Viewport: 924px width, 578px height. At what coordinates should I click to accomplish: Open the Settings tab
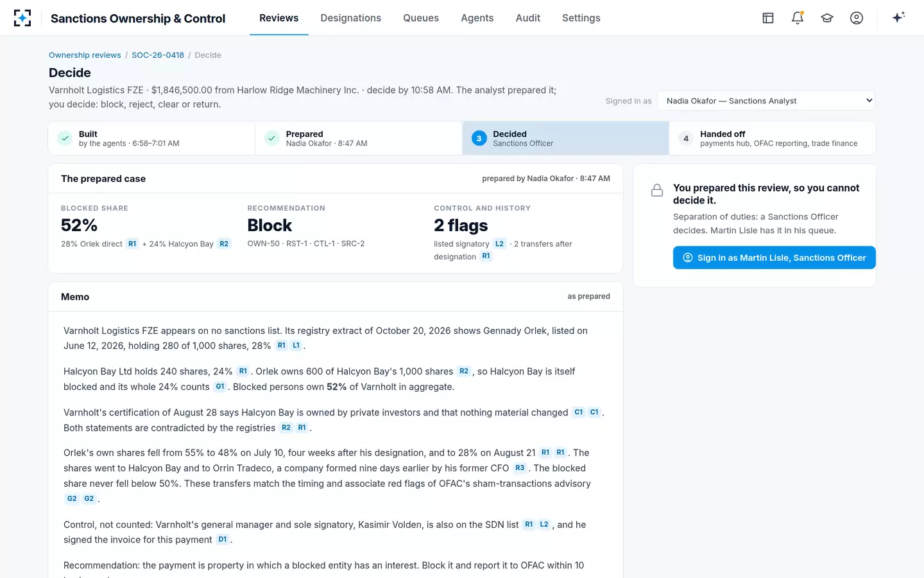coord(581,18)
